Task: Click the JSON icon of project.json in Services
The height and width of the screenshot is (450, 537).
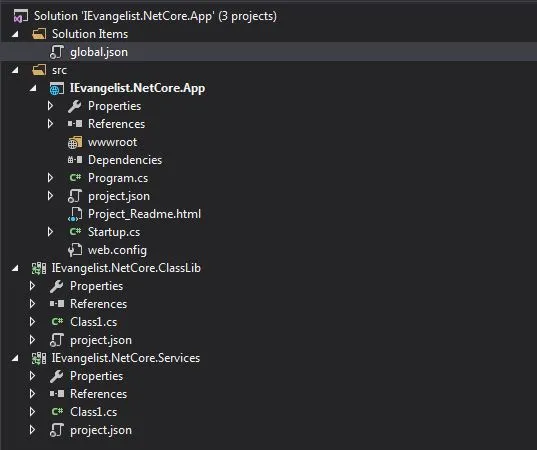Action: point(57,430)
